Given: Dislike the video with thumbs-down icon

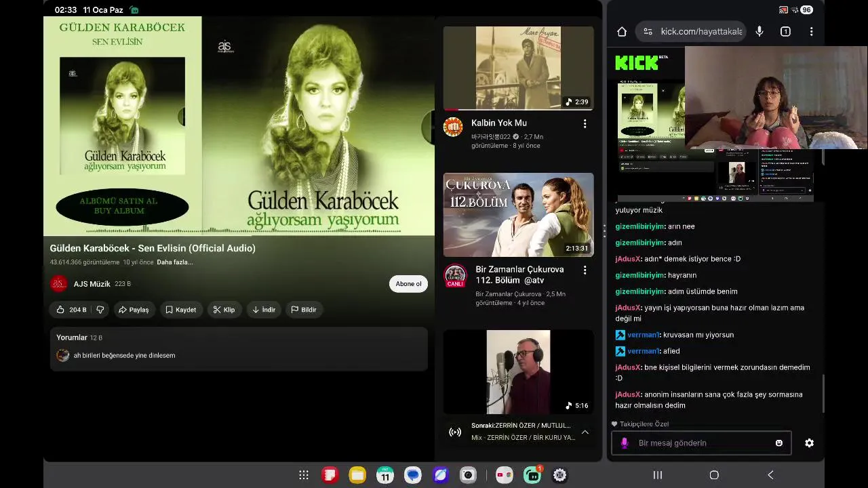Looking at the screenshot, I should click(x=100, y=310).
